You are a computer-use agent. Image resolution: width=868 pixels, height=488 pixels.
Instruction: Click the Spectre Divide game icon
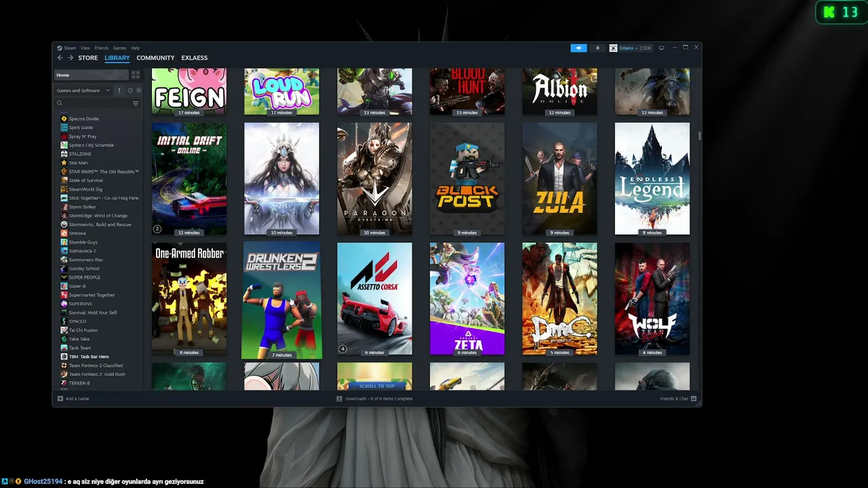tap(64, 119)
